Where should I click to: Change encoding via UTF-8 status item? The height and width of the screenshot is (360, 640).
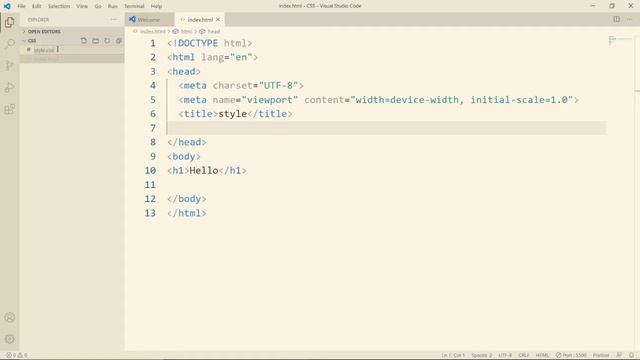pos(505,355)
